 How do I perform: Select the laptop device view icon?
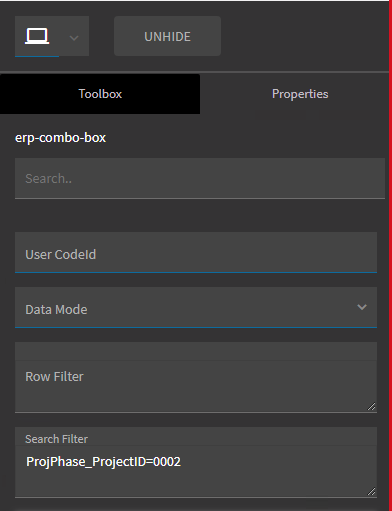(37, 36)
